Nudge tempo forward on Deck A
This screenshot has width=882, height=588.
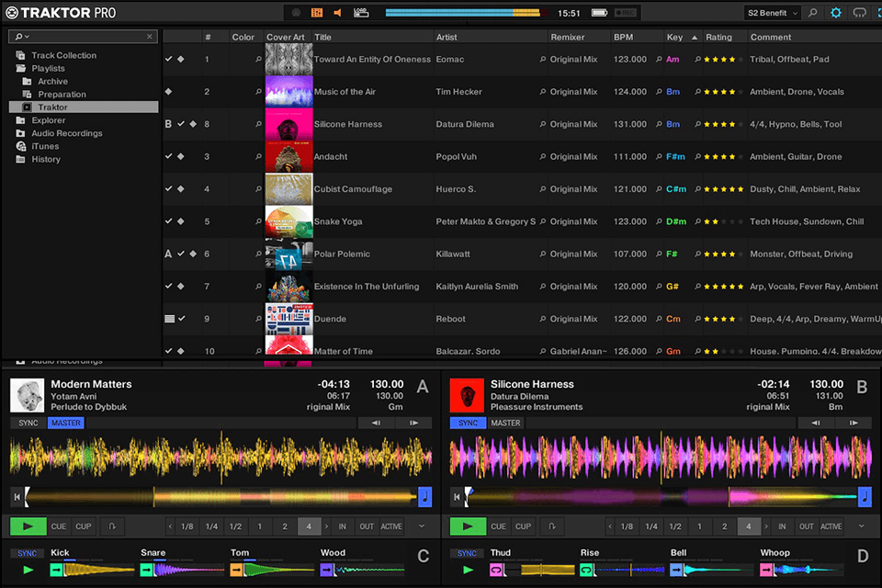pos(413,423)
